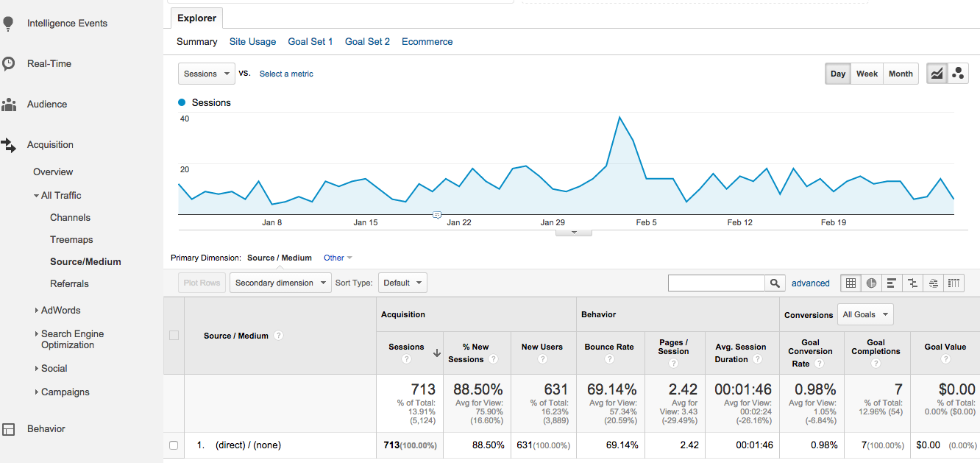
Task: Open the Secondary dimension dropdown
Action: click(280, 283)
